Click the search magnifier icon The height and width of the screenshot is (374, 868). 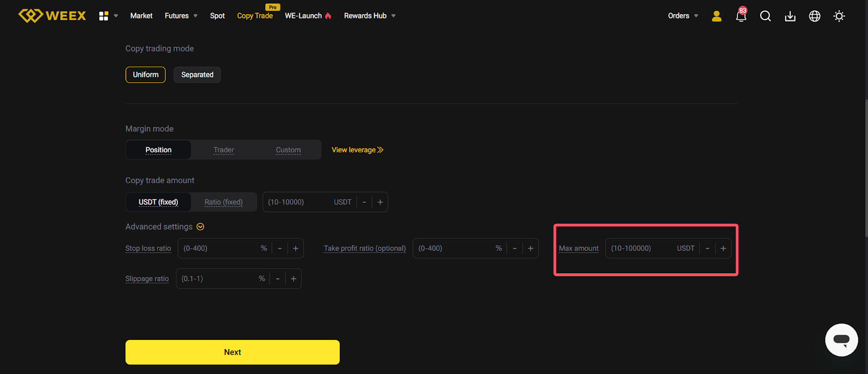pyautogui.click(x=765, y=16)
